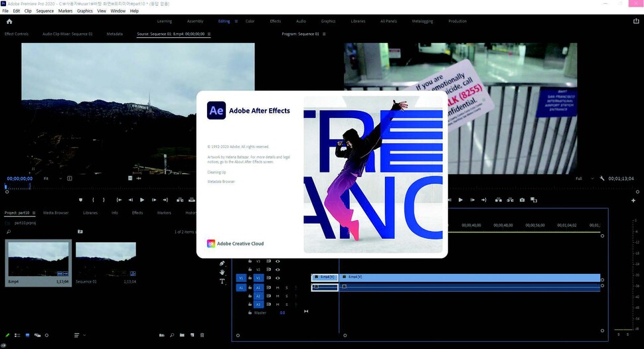Open the Source panel menu
Image resolution: width=644 pixels, height=349 pixels.
click(209, 34)
